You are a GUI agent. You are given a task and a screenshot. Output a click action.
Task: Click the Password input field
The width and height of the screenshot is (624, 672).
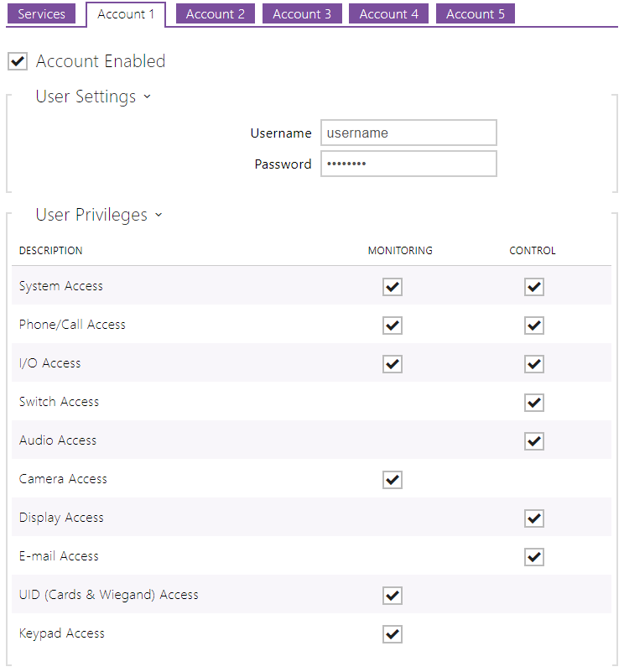pyautogui.click(x=408, y=163)
